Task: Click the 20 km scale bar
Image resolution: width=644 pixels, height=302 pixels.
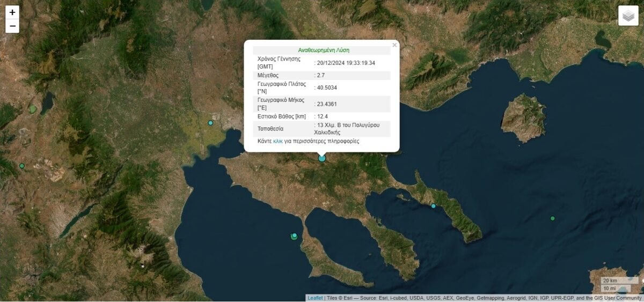Action: click(612, 281)
